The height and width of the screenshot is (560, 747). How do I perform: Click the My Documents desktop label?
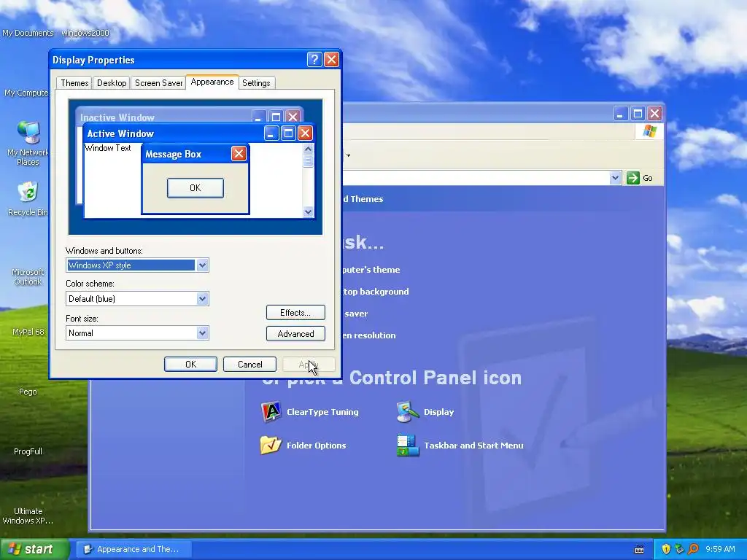click(28, 33)
